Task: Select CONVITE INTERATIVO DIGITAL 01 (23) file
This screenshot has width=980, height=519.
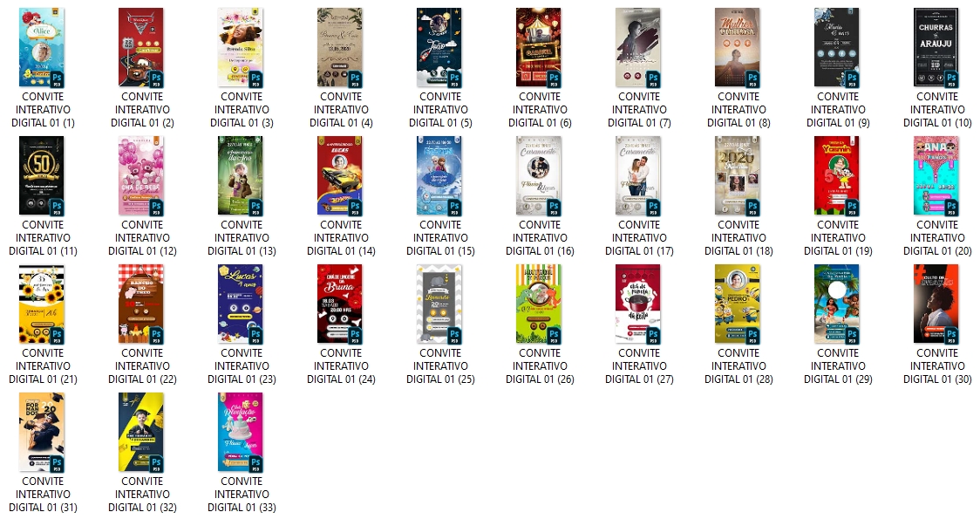Action: click(x=242, y=304)
